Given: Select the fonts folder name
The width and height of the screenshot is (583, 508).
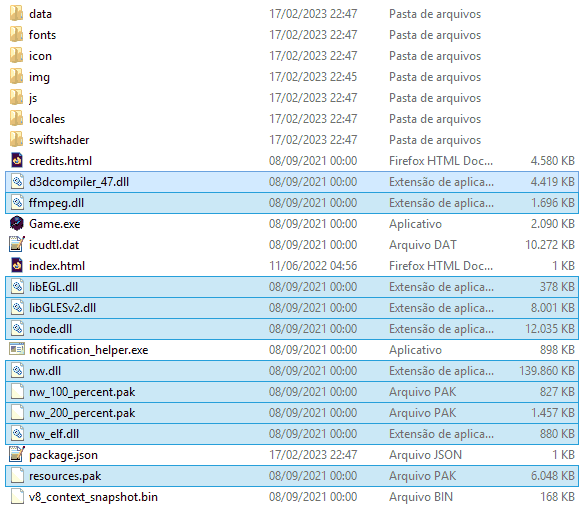Looking at the screenshot, I should click(x=42, y=35).
